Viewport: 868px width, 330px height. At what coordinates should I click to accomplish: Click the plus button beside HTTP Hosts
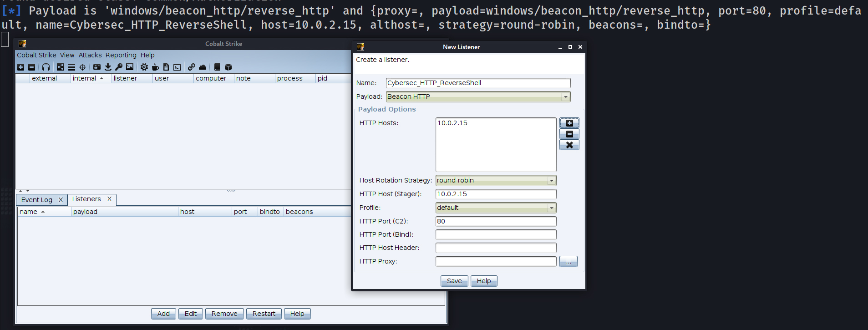(569, 123)
